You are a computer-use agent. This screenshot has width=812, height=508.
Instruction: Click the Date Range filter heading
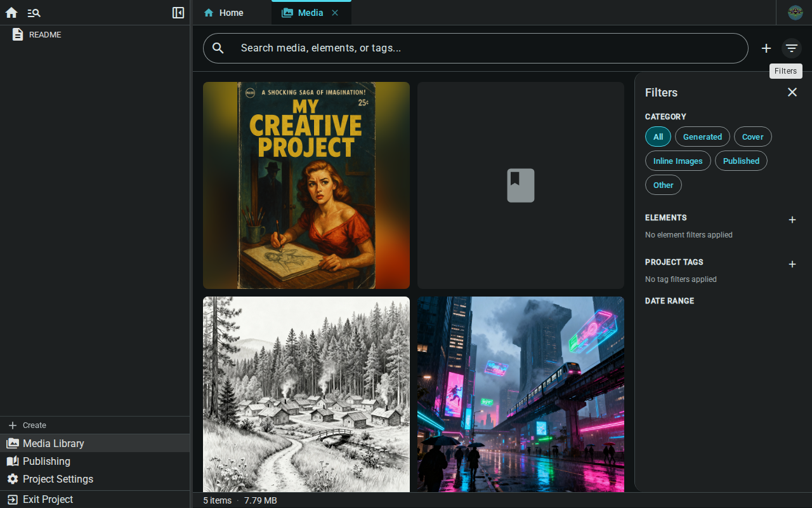(669, 301)
